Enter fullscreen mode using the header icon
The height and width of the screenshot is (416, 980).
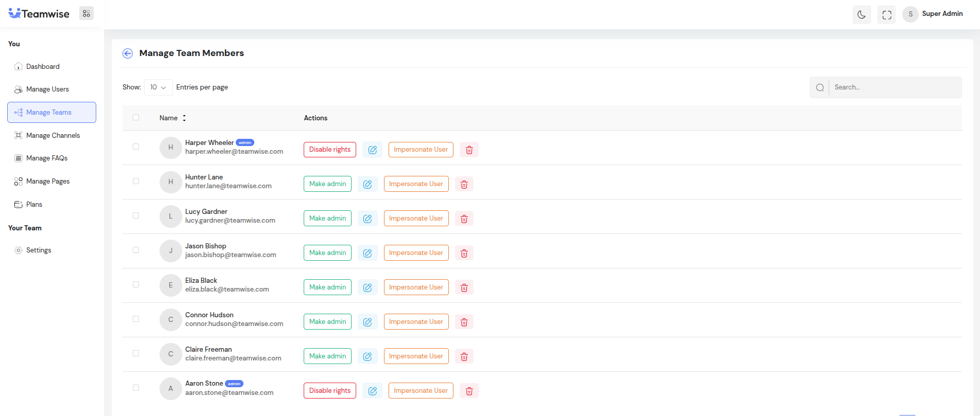887,14
